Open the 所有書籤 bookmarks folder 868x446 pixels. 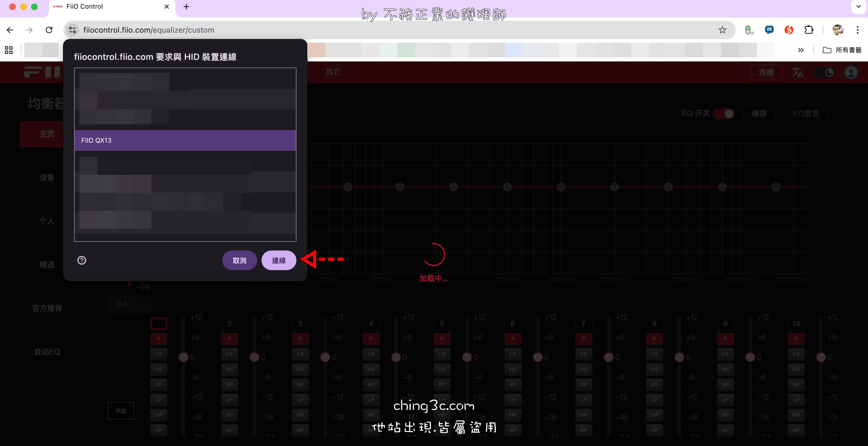click(x=842, y=50)
